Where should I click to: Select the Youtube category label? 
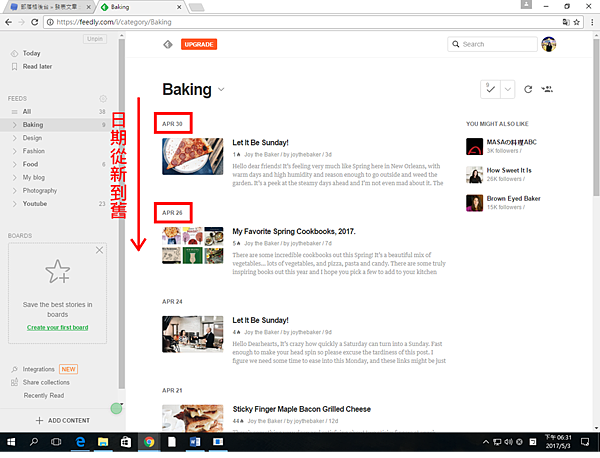click(35, 204)
